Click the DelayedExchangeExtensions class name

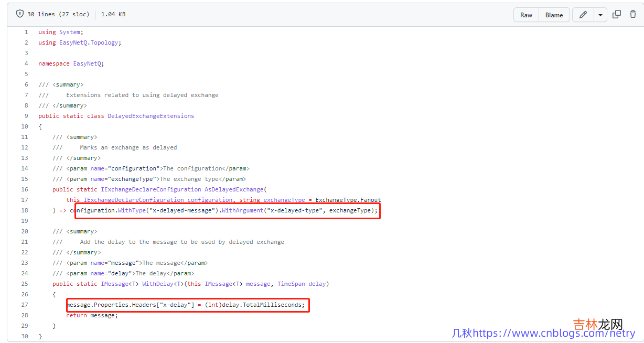pos(151,116)
